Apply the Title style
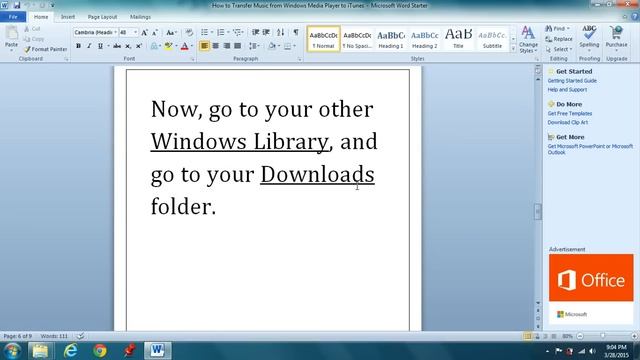Image resolution: width=640 pixels, height=360 pixels. click(458, 39)
